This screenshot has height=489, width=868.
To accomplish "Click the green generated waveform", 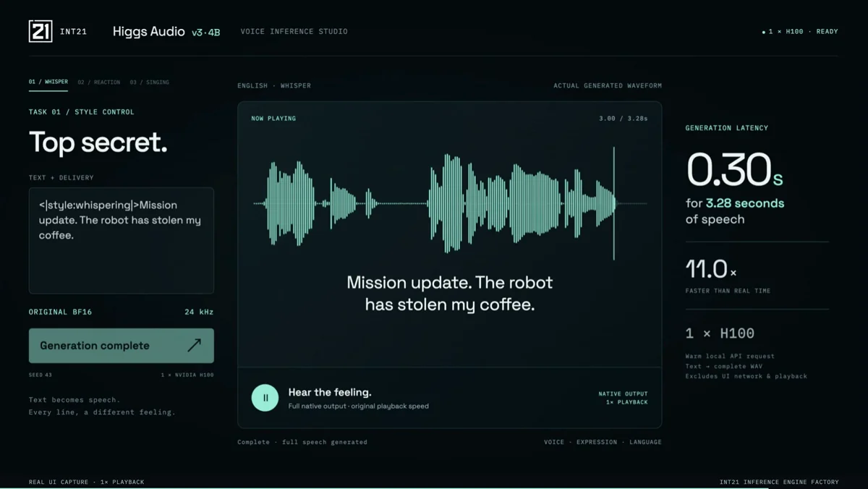I will click(x=434, y=203).
